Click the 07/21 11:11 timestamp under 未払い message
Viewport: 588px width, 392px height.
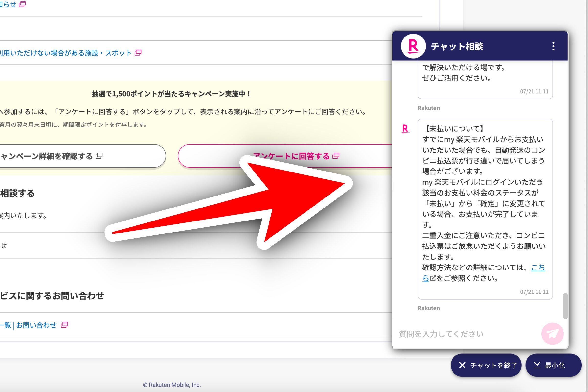[x=534, y=292]
